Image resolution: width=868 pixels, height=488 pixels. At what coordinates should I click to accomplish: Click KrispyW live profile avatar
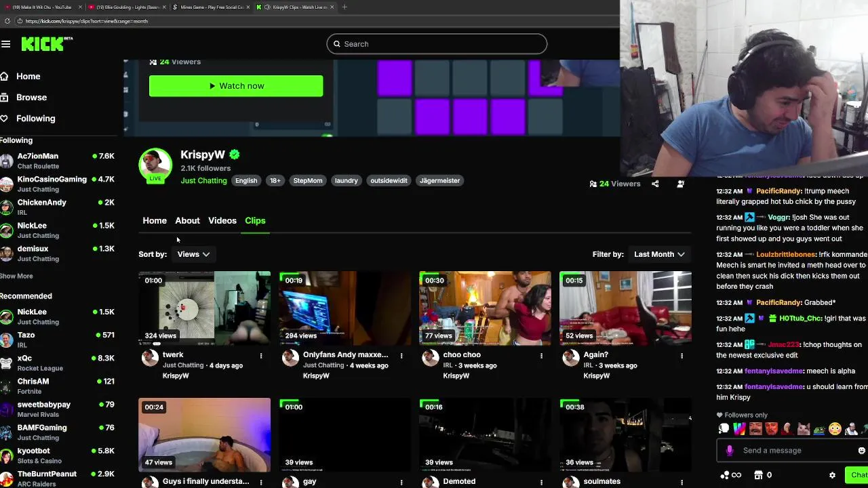coord(155,165)
